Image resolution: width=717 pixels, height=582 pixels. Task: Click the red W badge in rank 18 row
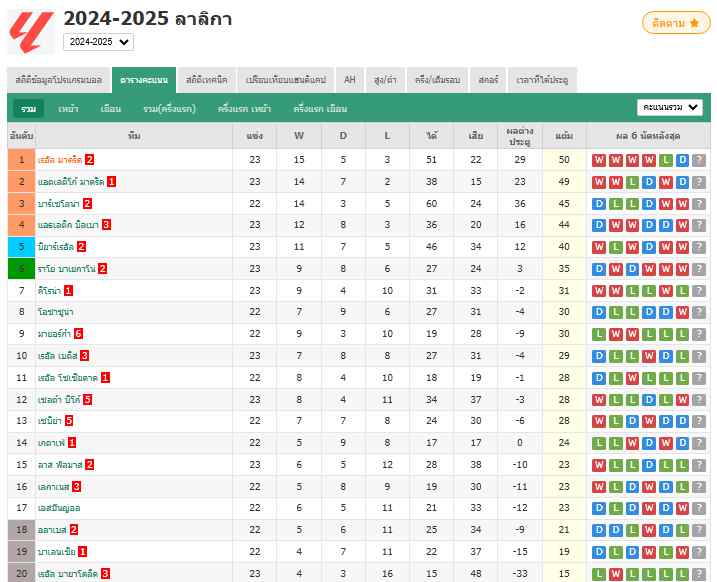[649, 530]
